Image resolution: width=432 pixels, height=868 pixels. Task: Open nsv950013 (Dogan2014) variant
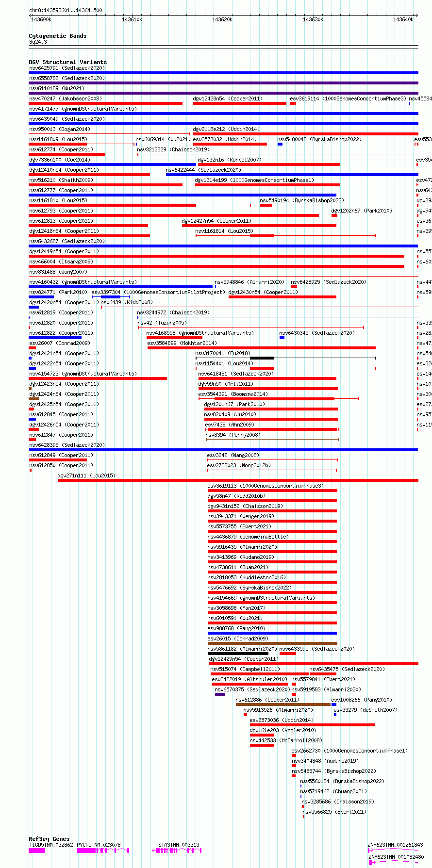pyautogui.click(x=60, y=129)
